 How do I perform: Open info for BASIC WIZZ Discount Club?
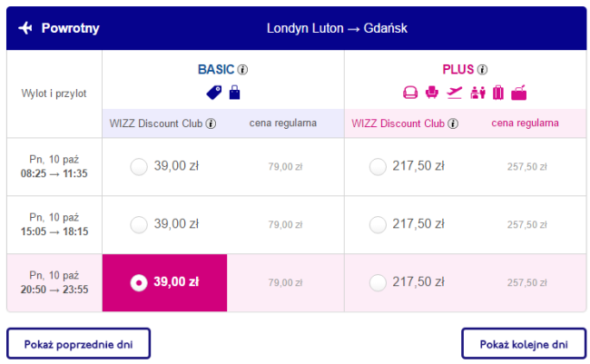[x=211, y=123]
